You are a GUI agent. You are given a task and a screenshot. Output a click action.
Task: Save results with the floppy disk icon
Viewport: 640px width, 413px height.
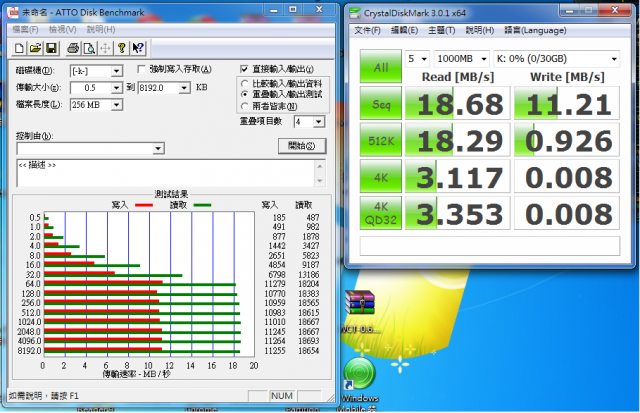tap(51, 48)
